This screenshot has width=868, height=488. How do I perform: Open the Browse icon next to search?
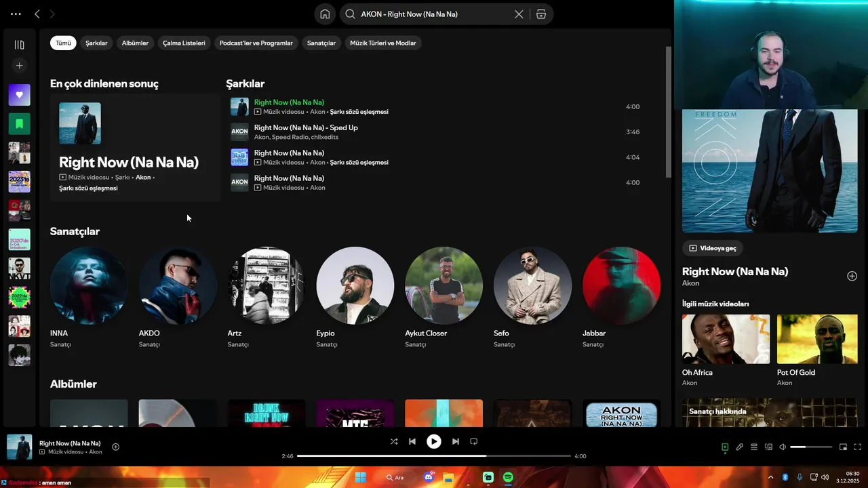(x=541, y=14)
